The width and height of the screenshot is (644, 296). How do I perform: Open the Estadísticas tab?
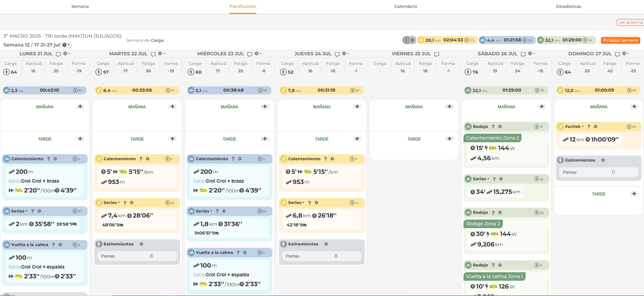568,6
